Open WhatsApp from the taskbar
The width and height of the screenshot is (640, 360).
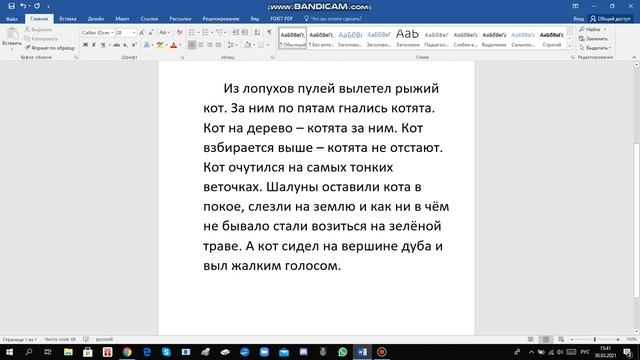342,352
